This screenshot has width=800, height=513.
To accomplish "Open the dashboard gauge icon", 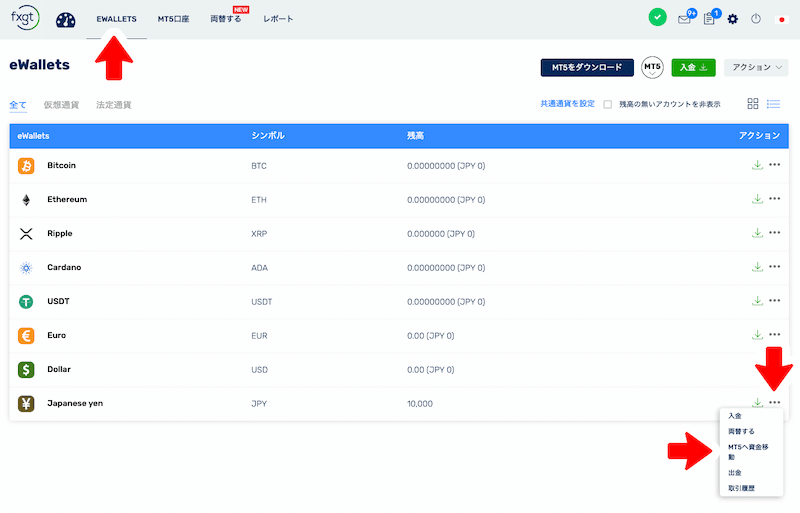I will point(65,19).
